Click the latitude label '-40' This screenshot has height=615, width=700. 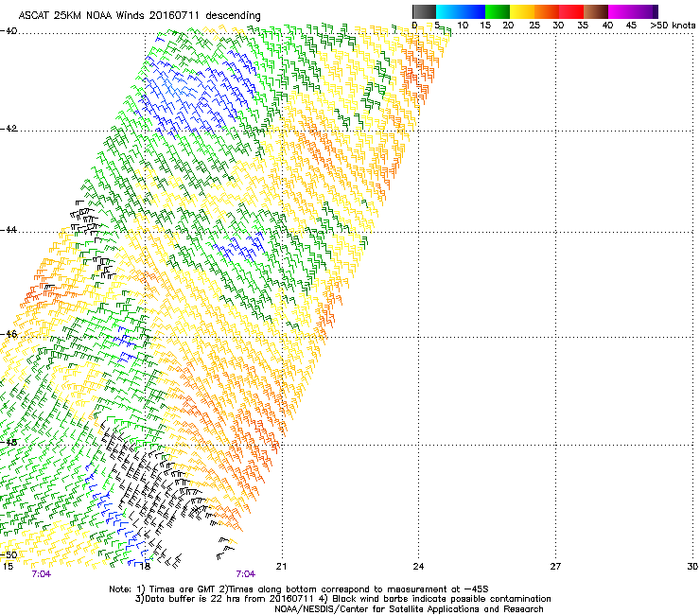(x=9, y=31)
